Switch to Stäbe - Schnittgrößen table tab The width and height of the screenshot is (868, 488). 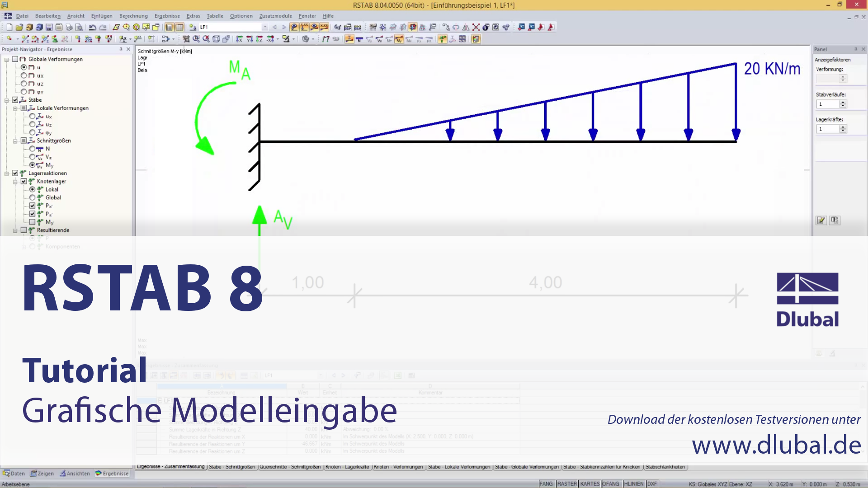pos(232,467)
